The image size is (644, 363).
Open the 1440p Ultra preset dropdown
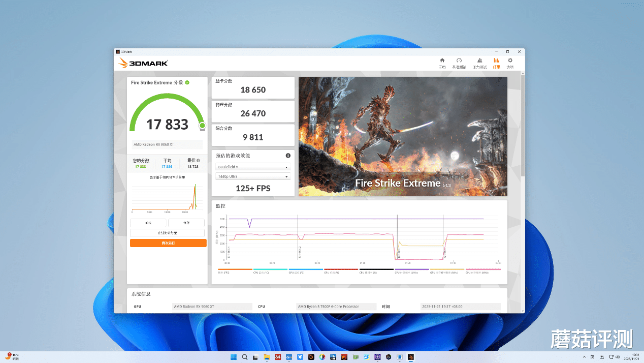click(253, 176)
